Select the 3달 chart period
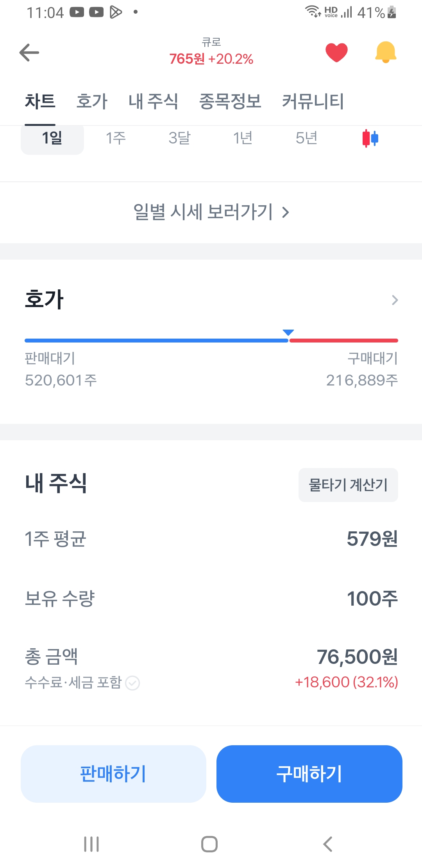Image resolution: width=422 pixels, height=868 pixels. (179, 138)
